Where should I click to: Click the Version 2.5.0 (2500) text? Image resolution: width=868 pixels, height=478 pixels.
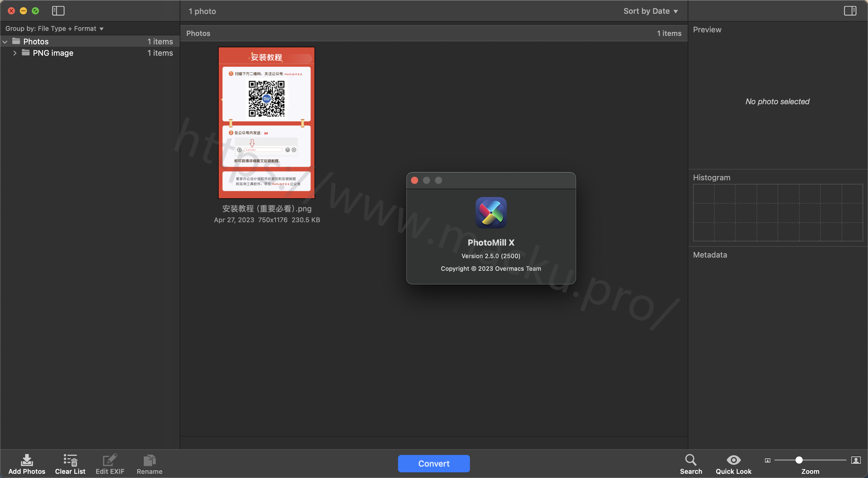pyautogui.click(x=491, y=256)
